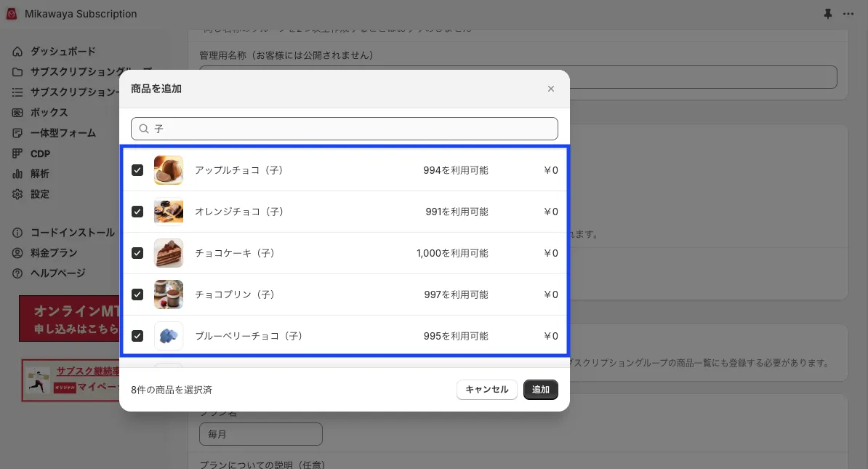Click アップルチョコ（子） product name
The width and height of the screenshot is (868, 469).
pyautogui.click(x=239, y=170)
